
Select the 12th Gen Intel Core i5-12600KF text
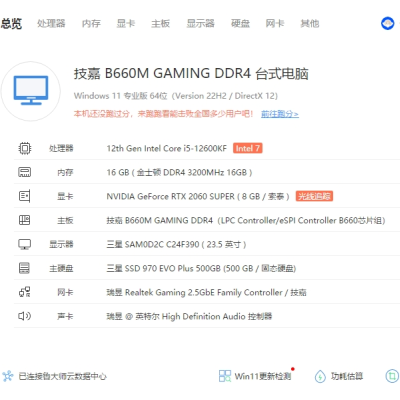[167, 148]
